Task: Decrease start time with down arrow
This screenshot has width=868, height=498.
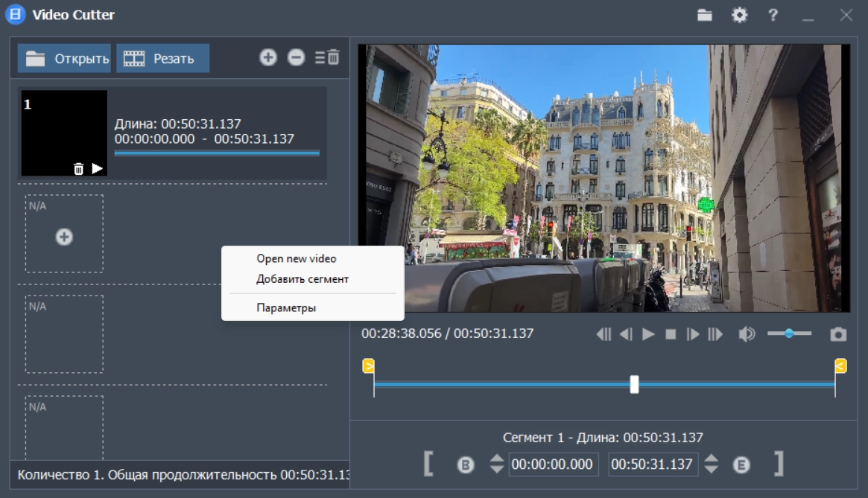Action: (496, 469)
